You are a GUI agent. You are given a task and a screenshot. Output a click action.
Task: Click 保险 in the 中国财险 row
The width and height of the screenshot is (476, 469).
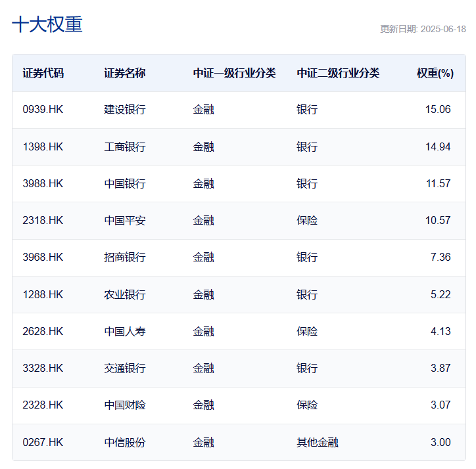tap(307, 405)
